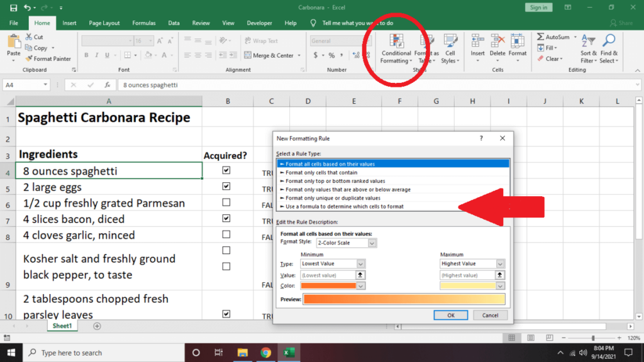Cancel the New Formatting Rule dialog
The height and width of the screenshot is (362, 644).
pos(489,315)
